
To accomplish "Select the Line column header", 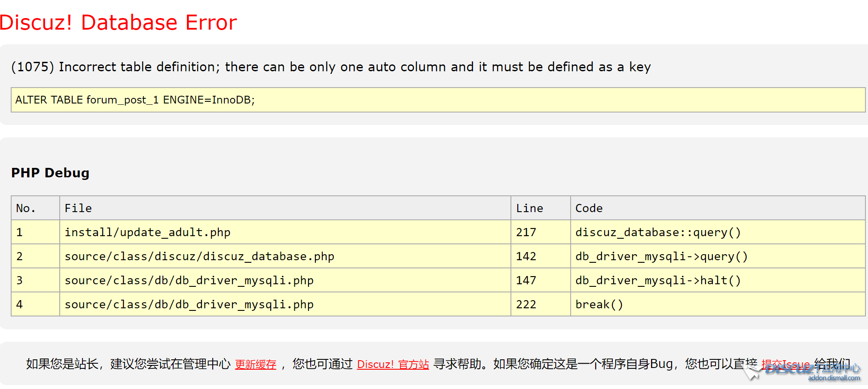I will click(529, 208).
